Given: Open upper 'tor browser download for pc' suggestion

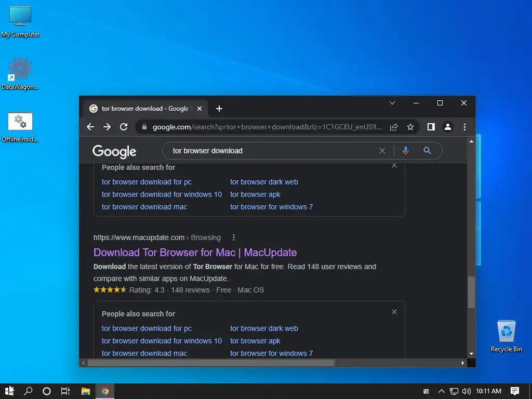Looking at the screenshot, I should [x=147, y=182].
